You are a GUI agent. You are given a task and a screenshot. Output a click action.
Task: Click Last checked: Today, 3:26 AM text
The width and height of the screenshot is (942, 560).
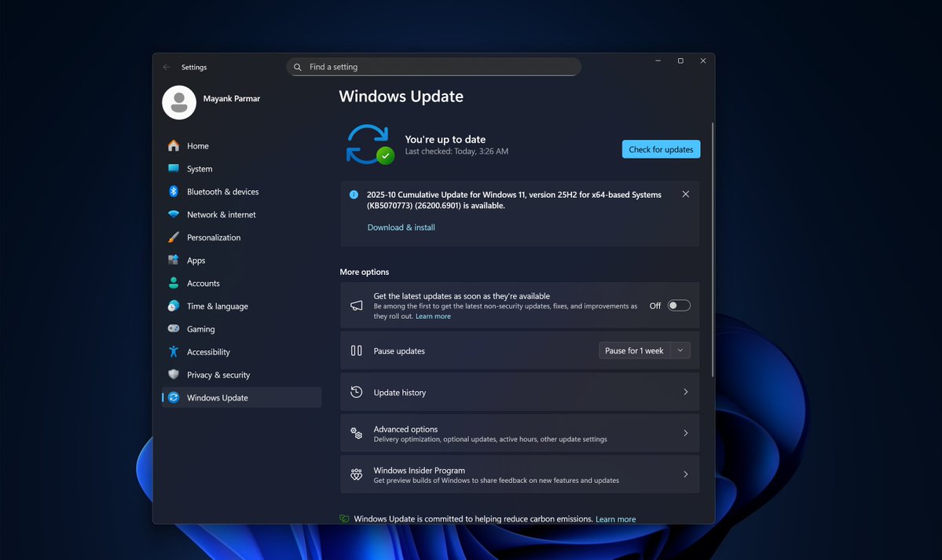pos(456,152)
